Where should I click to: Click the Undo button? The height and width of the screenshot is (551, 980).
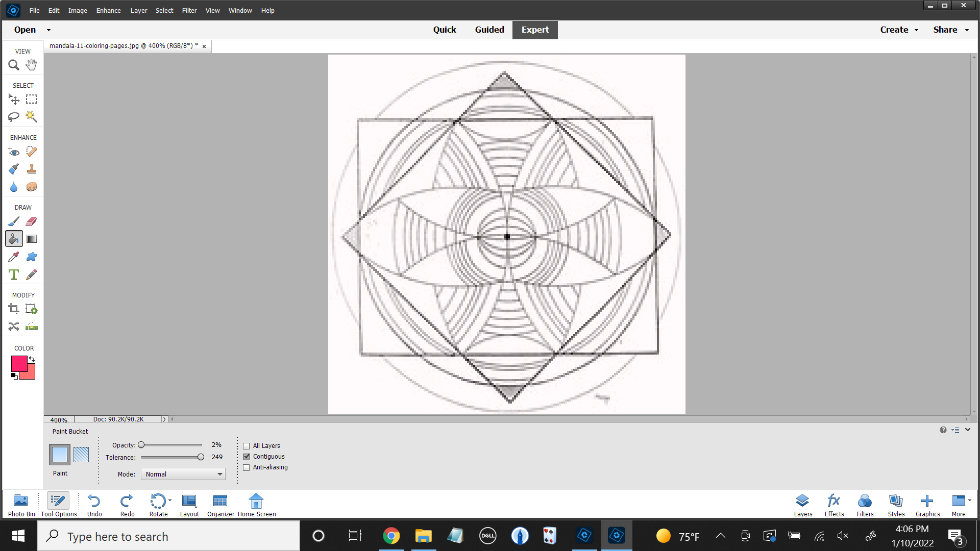[94, 505]
